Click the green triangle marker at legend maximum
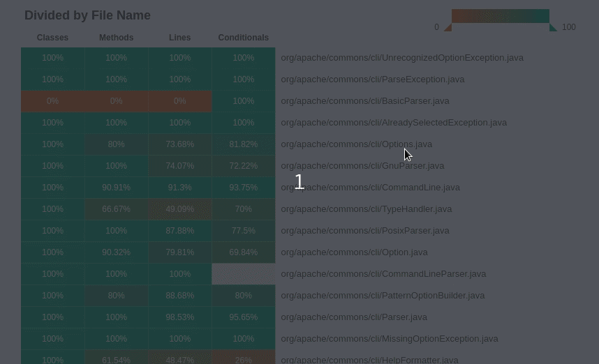599x364 pixels. point(553,28)
